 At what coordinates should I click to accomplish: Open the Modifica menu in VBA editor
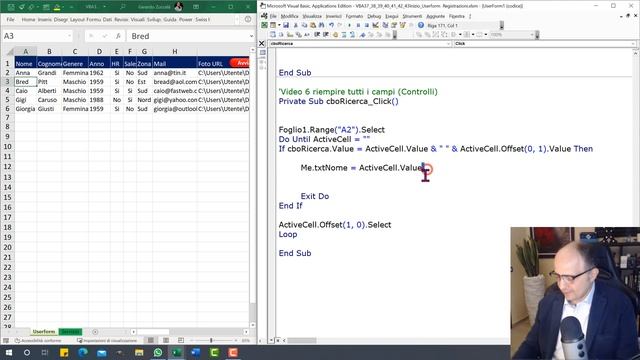pos(289,16)
